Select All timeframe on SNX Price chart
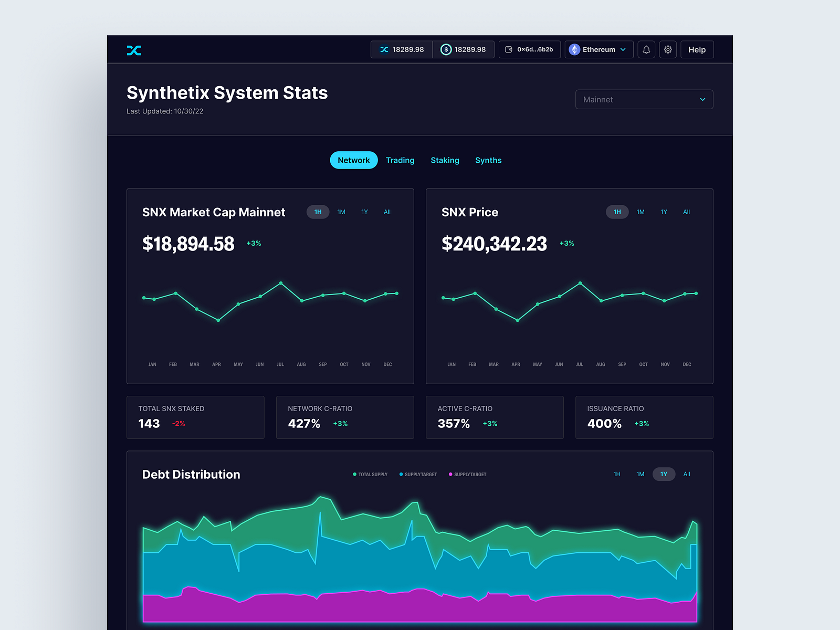840x630 pixels. click(x=686, y=212)
